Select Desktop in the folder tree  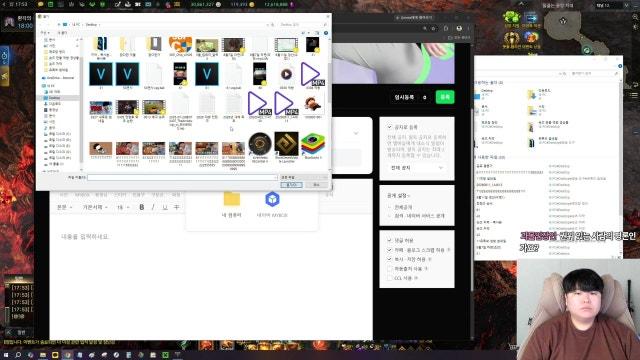click(x=54, y=98)
